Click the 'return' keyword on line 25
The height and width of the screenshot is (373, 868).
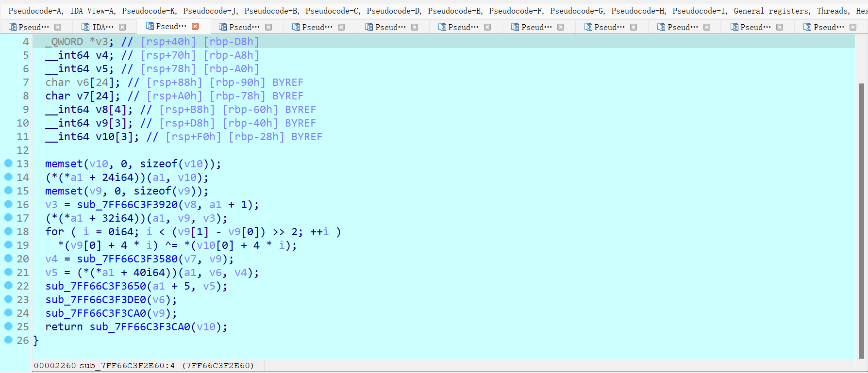(x=64, y=327)
